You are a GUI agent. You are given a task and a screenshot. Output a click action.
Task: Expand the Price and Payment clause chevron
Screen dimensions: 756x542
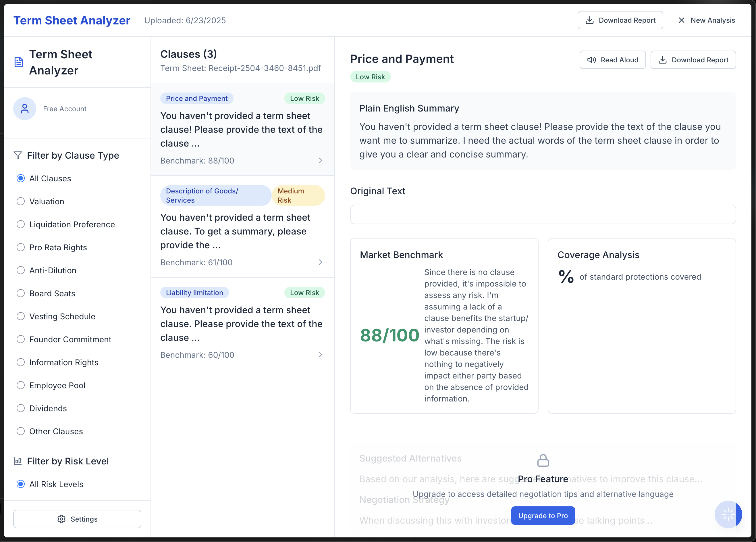(x=320, y=161)
